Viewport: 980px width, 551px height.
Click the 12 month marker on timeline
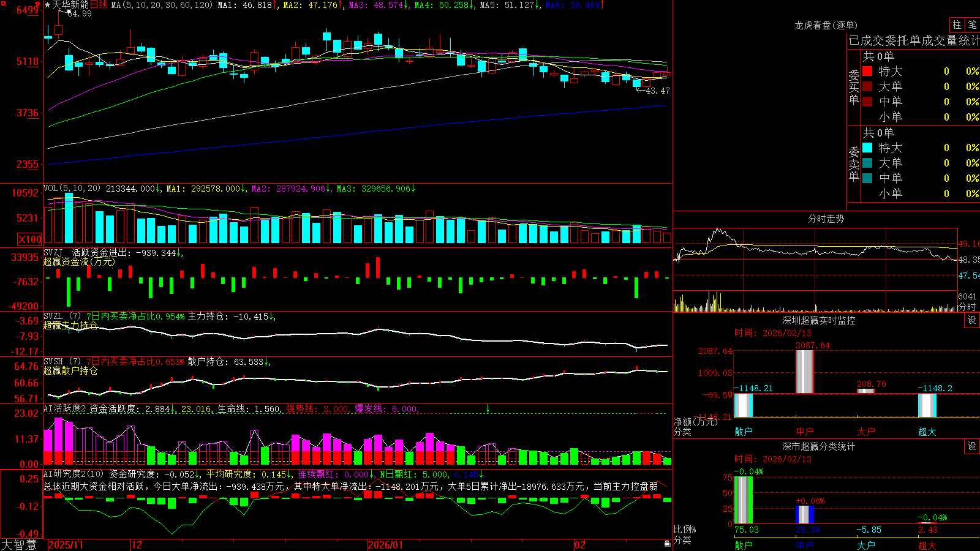tap(137, 545)
